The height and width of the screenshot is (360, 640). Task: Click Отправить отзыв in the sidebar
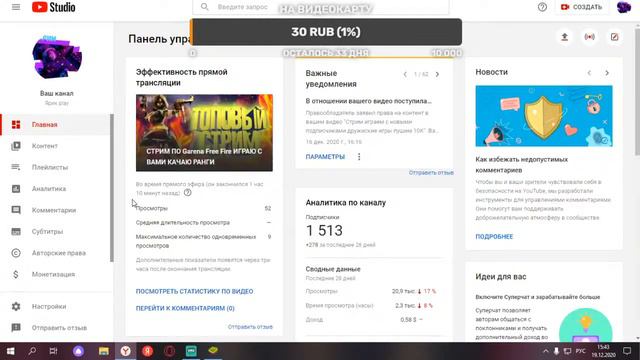55,328
